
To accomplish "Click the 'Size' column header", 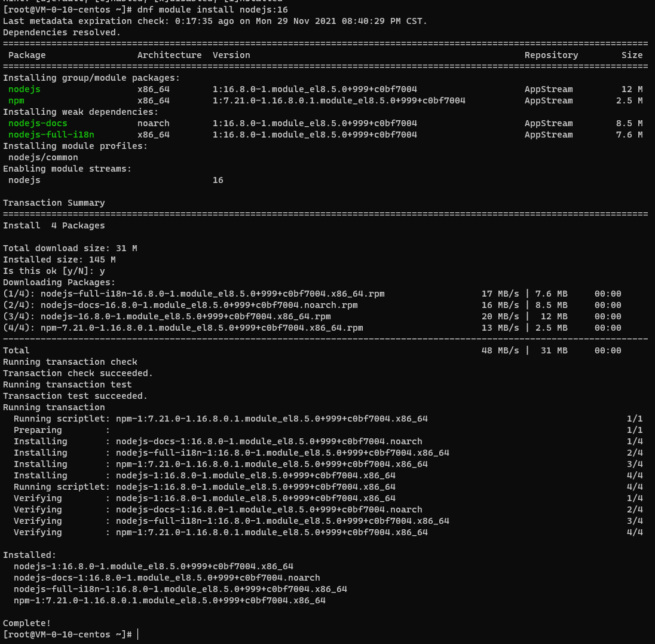I will (x=632, y=55).
